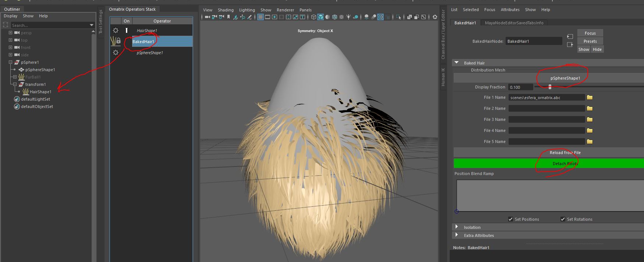The width and height of the screenshot is (644, 262).
Task: Click the gear icon for HairShape1 operator
Action: click(x=116, y=31)
